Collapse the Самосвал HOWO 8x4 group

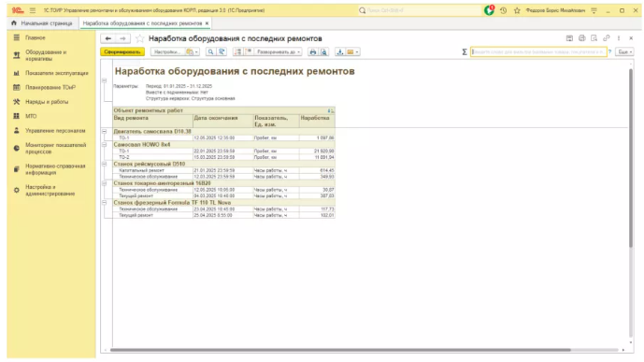pos(105,145)
